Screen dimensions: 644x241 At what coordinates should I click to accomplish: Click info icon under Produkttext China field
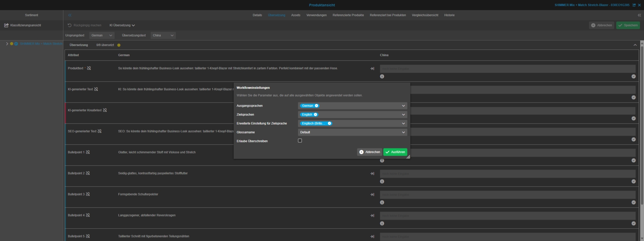coord(382,77)
